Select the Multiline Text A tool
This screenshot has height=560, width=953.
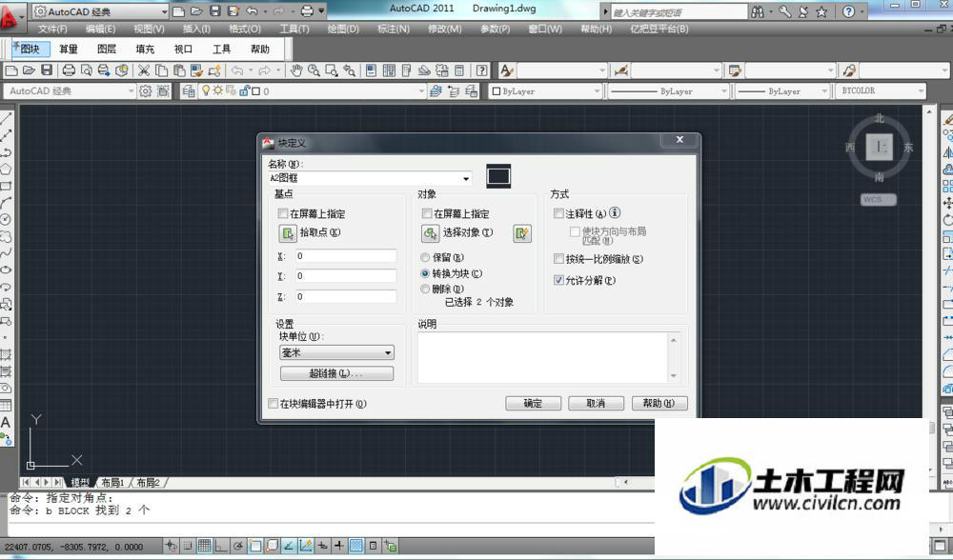(x=6, y=422)
